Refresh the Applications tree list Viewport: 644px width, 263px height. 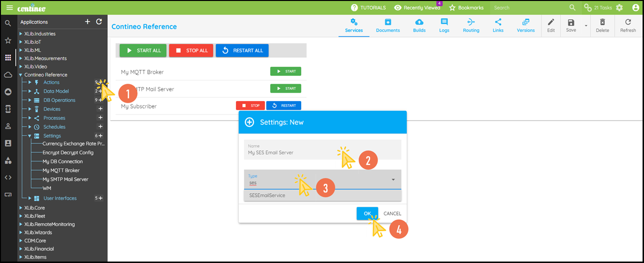point(99,22)
